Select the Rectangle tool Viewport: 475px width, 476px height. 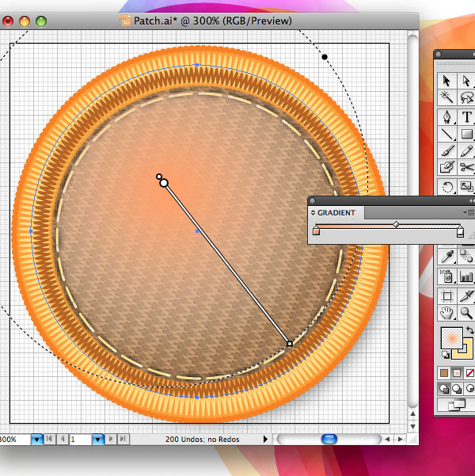[x=466, y=134]
